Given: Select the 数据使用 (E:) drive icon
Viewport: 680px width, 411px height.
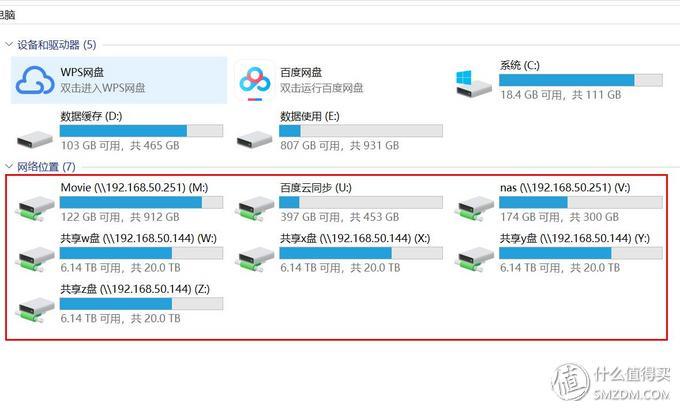Looking at the screenshot, I should [255, 140].
